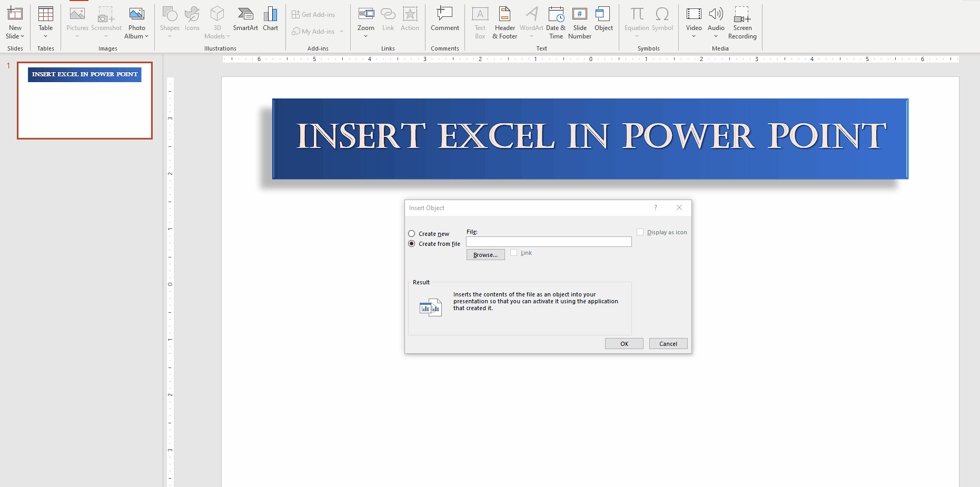Expand the My Add-ins dropdown arrow

(342, 32)
